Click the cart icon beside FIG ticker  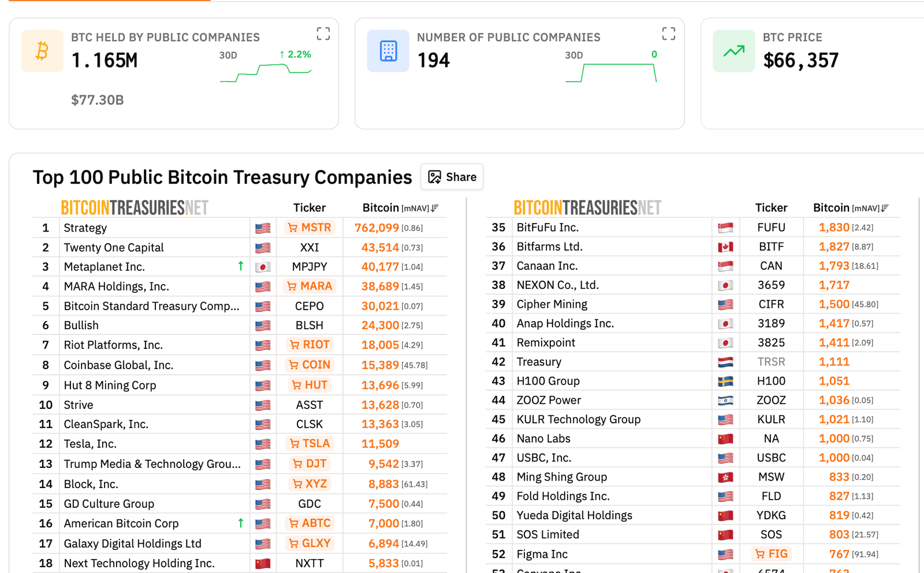point(759,553)
